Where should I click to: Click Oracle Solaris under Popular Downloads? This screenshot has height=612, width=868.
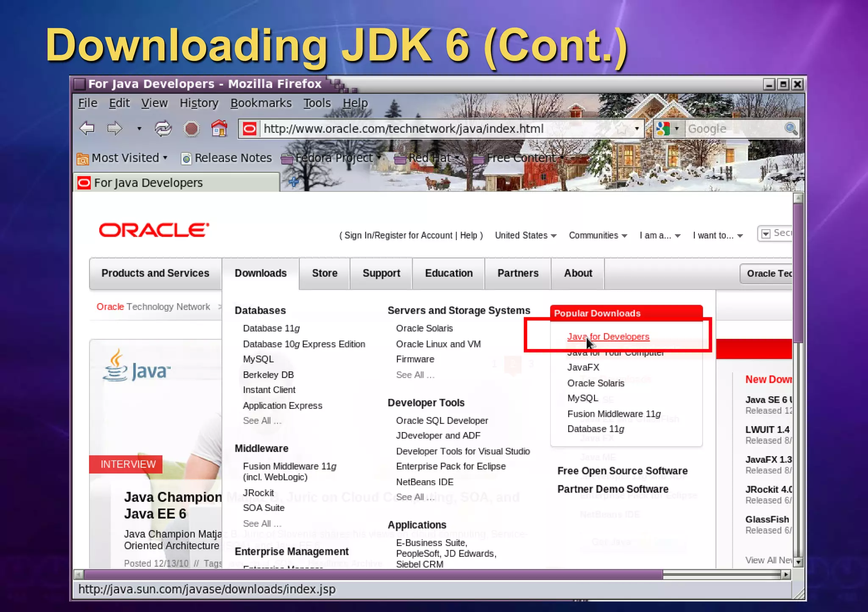pos(595,383)
